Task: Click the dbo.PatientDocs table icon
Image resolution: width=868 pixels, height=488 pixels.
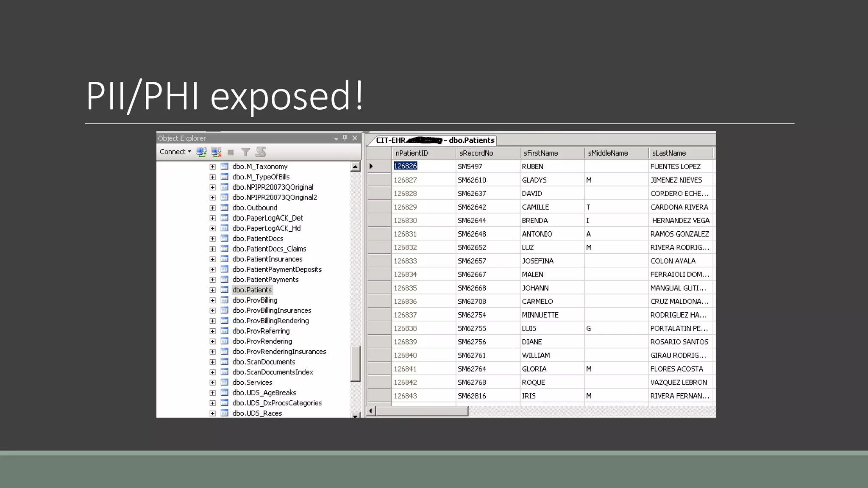Action: click(225, 238)
